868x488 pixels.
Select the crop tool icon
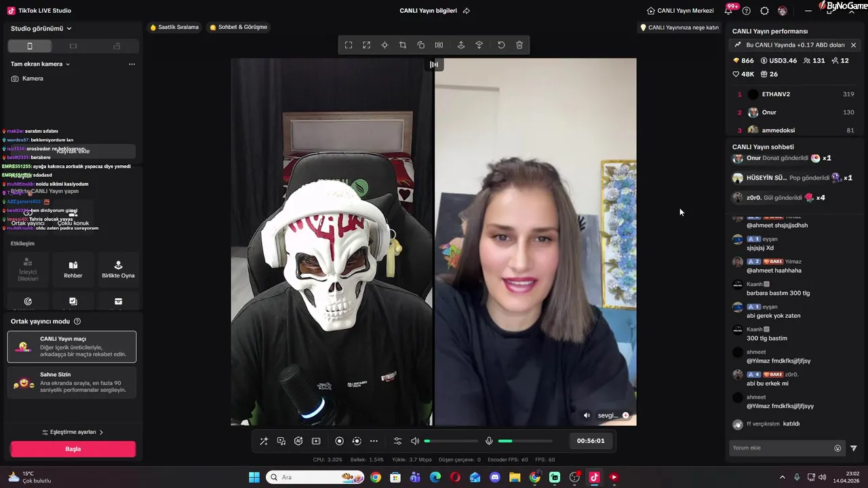(403, 45)
